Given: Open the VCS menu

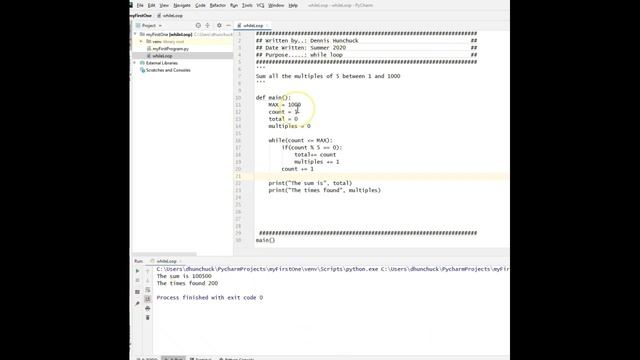Looking at the screenshot, I should tap(260, 5).
